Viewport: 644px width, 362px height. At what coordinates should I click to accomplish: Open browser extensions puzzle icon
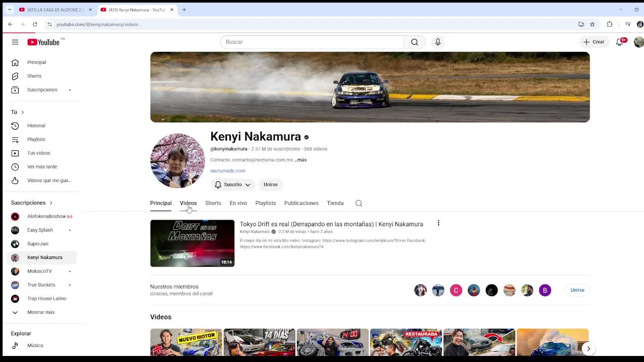click(610, 24)
